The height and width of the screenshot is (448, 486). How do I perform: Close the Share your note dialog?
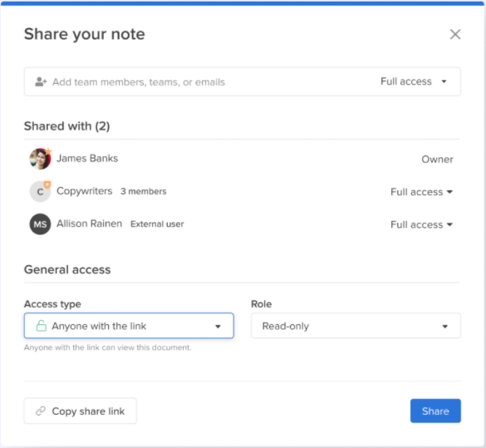pyautogui.click(x=455, y=34)
